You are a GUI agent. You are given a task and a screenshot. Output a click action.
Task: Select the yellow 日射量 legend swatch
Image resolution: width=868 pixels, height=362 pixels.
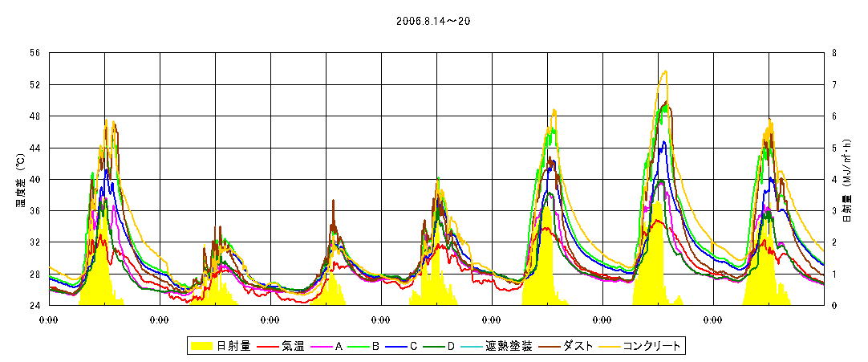click(x=201, y=347)
